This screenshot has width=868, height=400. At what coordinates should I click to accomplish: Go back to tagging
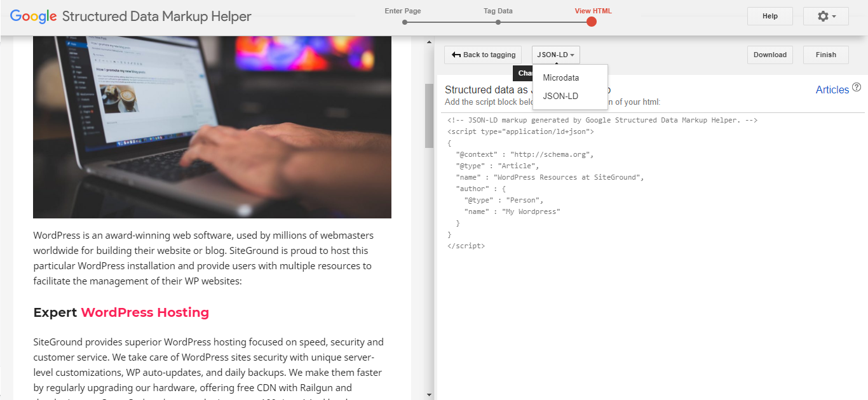(483, 55)
